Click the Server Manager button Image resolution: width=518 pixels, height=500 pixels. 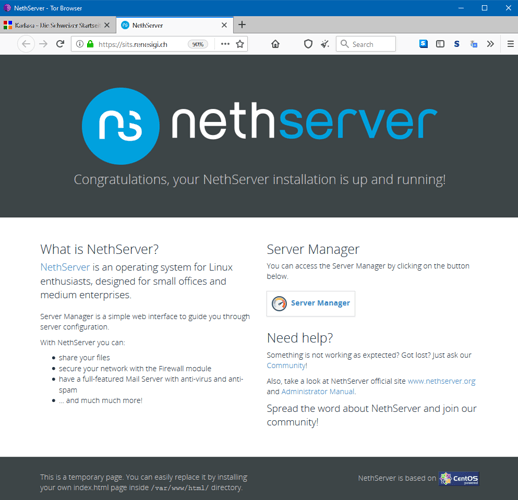click(x=311, y=303)
